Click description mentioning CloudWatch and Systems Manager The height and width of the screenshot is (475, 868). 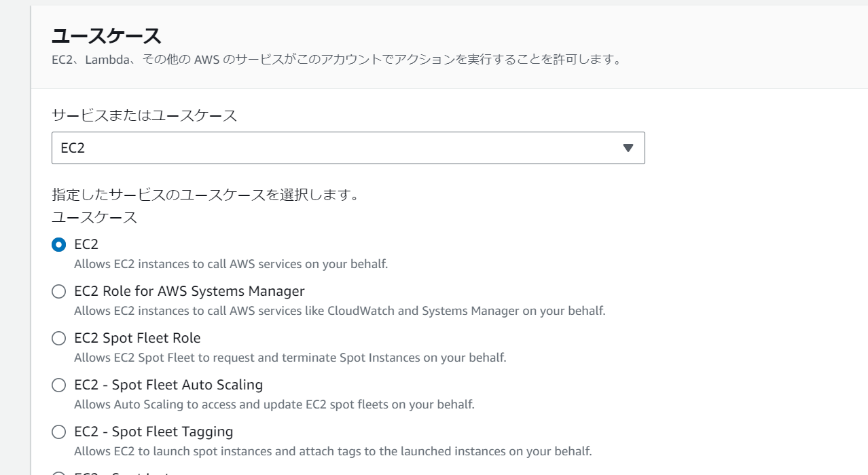(340, 311)
